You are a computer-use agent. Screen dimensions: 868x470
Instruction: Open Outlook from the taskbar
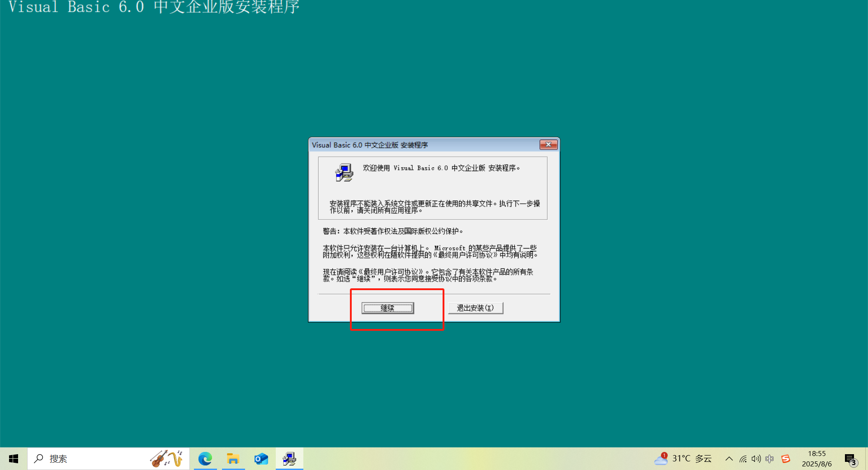(261, 458)
